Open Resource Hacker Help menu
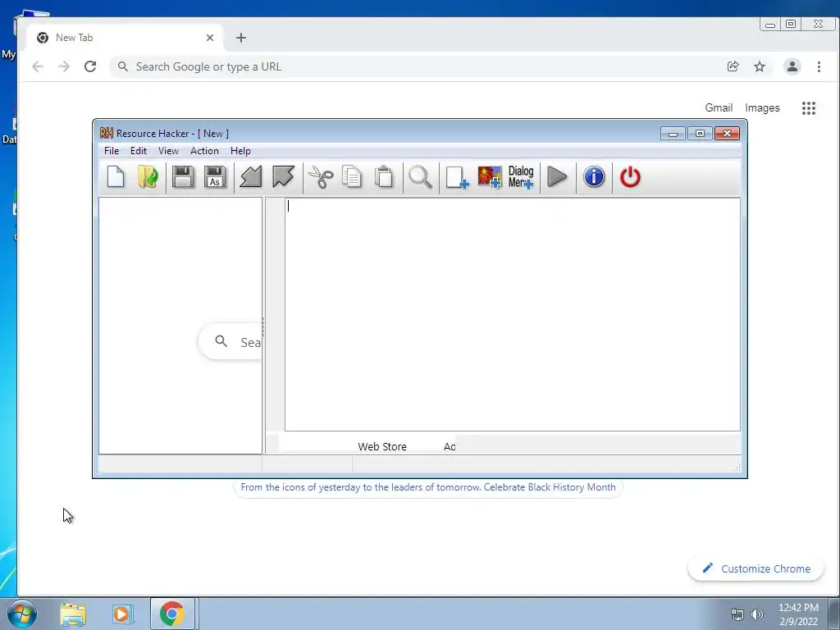This screenshot has height=630, width=840. [240, 151]
